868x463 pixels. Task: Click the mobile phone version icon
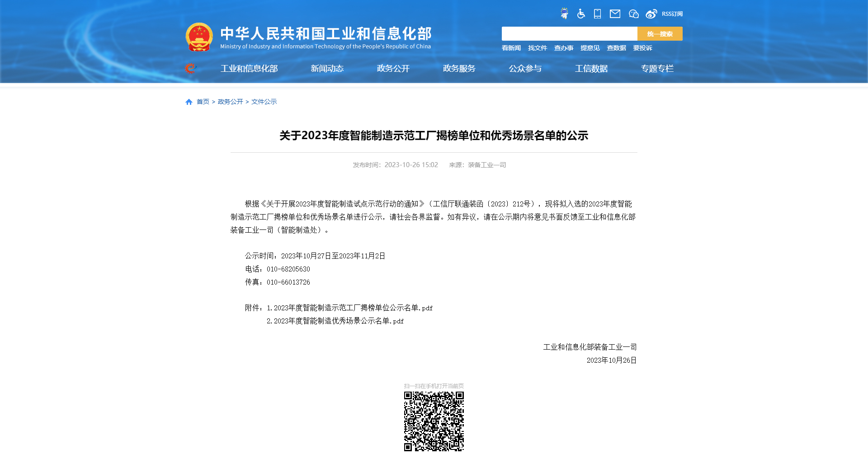(597, 14)
